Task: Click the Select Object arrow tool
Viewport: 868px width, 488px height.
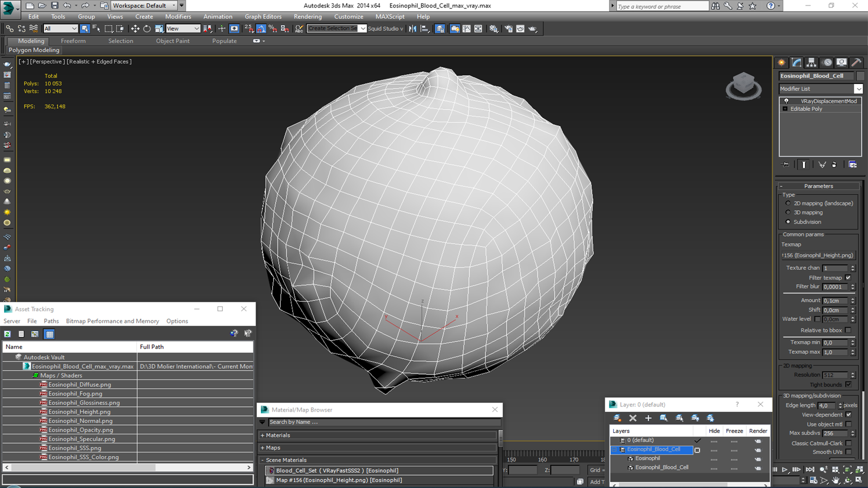Action: click(85, 28)
